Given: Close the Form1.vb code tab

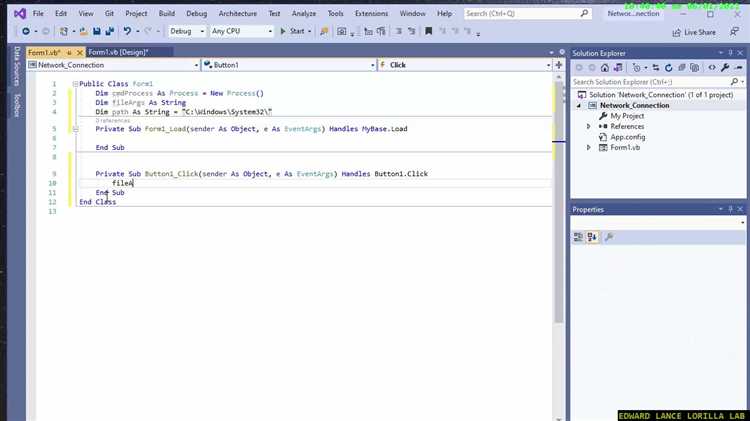Looking at the screenshot, I should coord(79,52).
